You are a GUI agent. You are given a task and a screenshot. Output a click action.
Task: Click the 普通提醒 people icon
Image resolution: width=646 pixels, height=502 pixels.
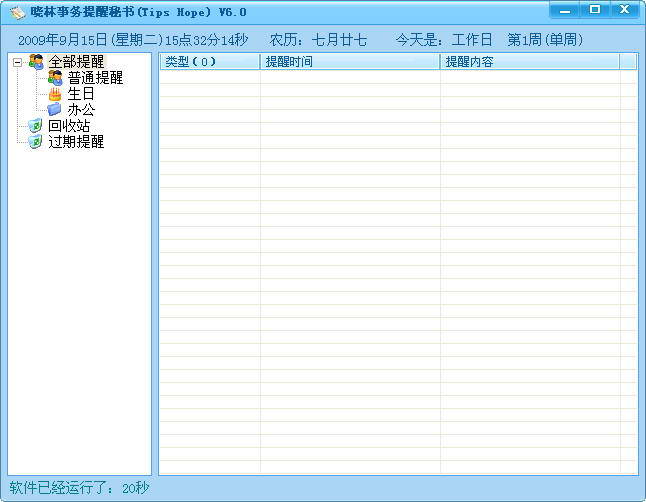click(x=55, y=78)
